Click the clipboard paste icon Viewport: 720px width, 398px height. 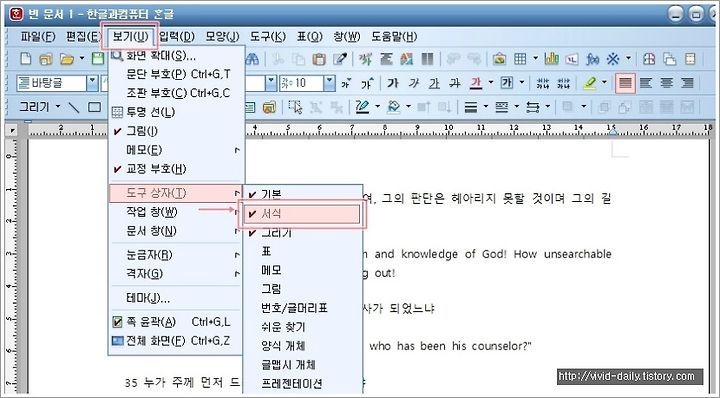click(319, 59)
